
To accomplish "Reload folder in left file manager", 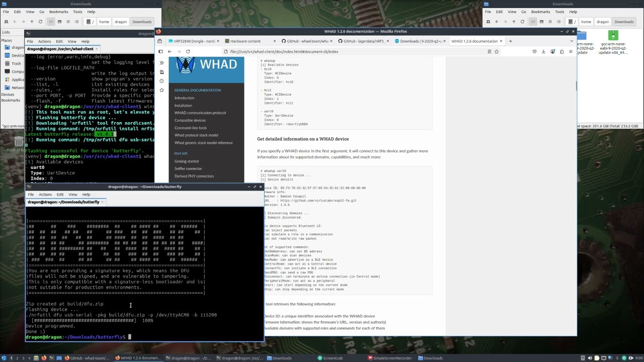I will [41, 22].
